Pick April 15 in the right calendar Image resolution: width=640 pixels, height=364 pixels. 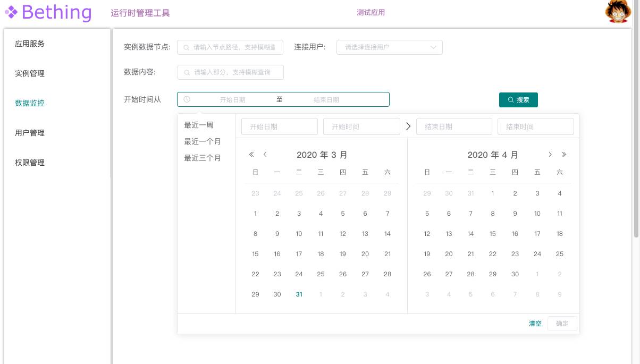pos(493,234)
